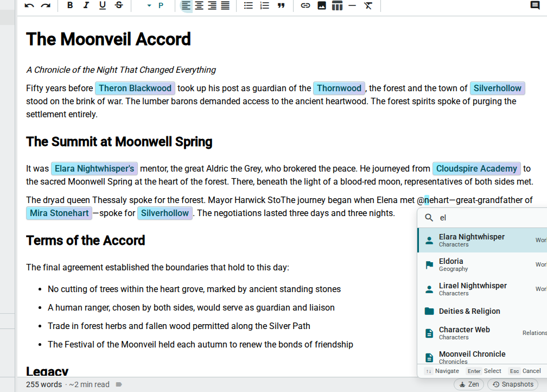Open the Theron Blackwood mention link
547x392 pixels.
pyautogui.click(x=135, y=88)
